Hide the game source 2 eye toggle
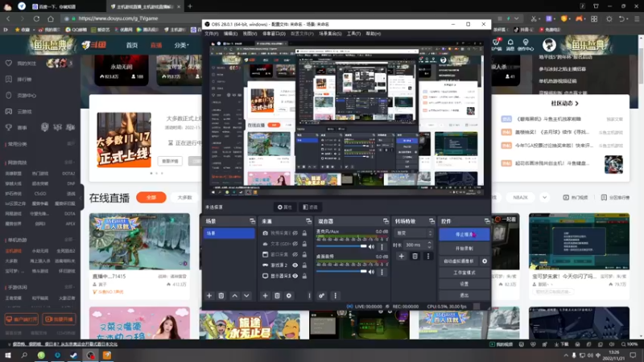Image resolution: width=644 pixels, height=362 pixels. tap(295, 265)
